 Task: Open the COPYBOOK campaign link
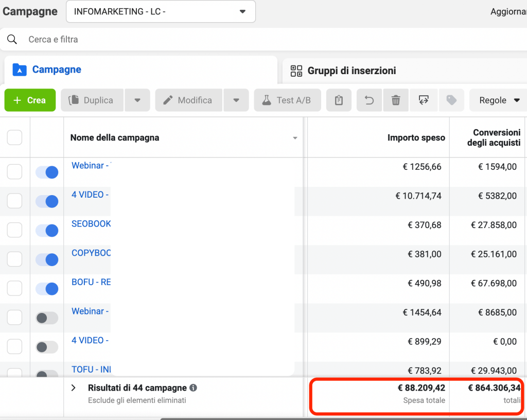(x=91, y=253)
